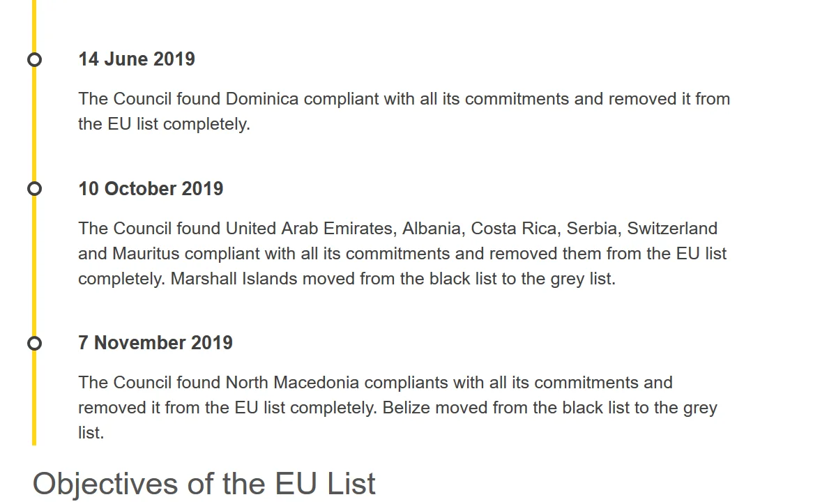
Task: Select the '10 October 2019' date heading
Action: coord(151,189)
